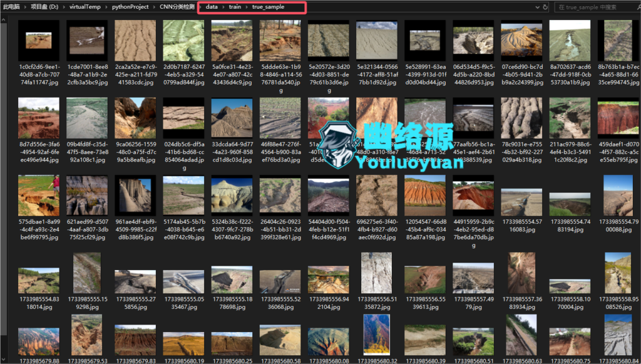Select thumbnail of 1cde7001-8ee8 image

click(x=87, y=41)
